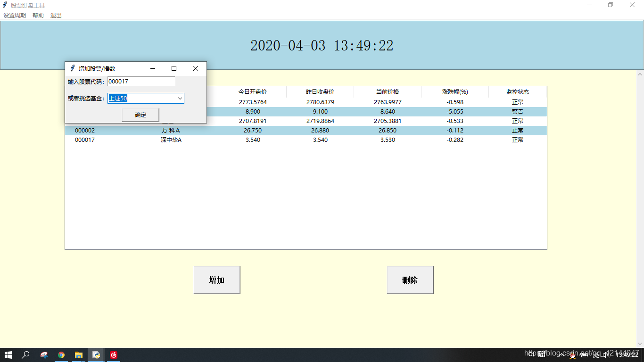644x362 pixels.
Task: Open File Explorer from the taskbar
Action: click(79, 355)
